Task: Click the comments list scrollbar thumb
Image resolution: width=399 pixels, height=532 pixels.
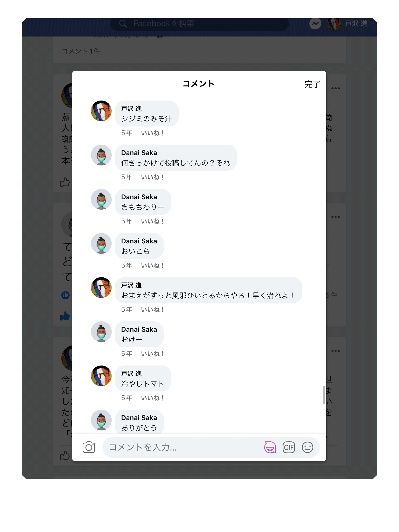Action: (x=324, y=395)
